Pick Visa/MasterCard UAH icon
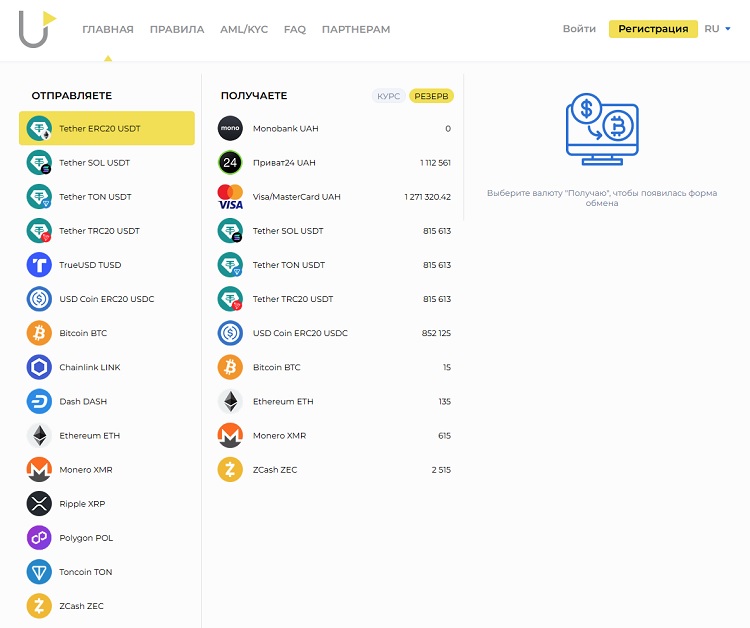Image resolution: width=750 pixels, height=628 pixels. pyautogui.click(x=230, y=197)
